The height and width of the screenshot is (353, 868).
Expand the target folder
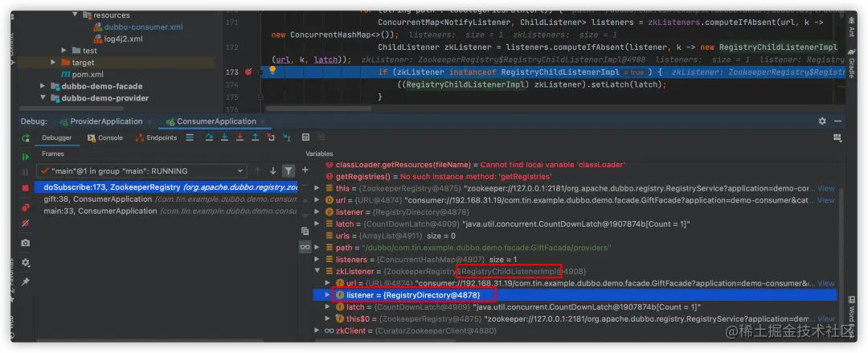(53, 63)
